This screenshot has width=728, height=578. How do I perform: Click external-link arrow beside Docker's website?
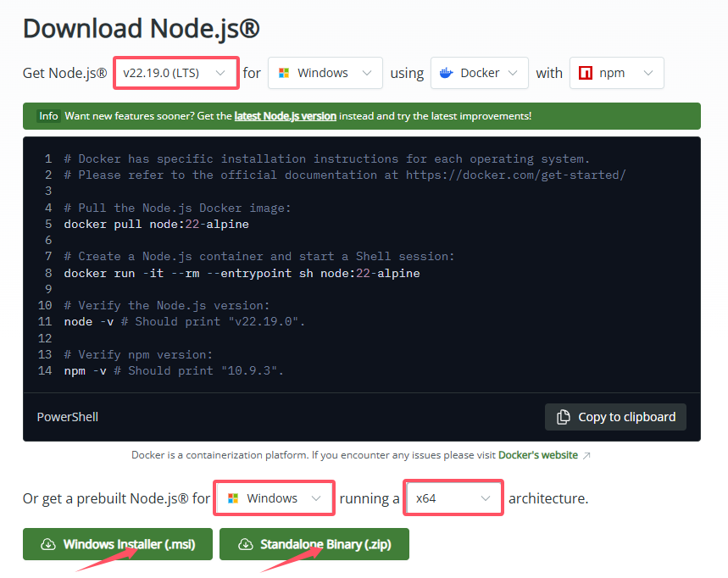click(586, 455)
